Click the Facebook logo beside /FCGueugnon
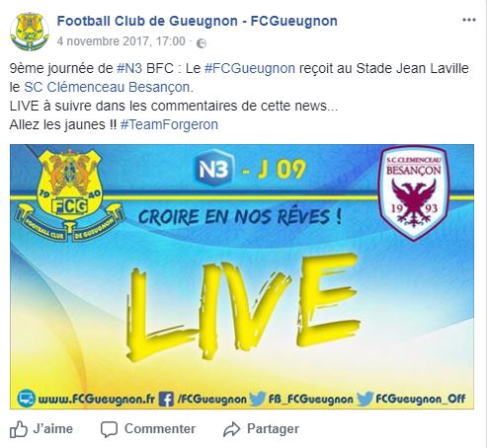The height and width of the screenshot is (448, 487). click(x=166, y=399)
